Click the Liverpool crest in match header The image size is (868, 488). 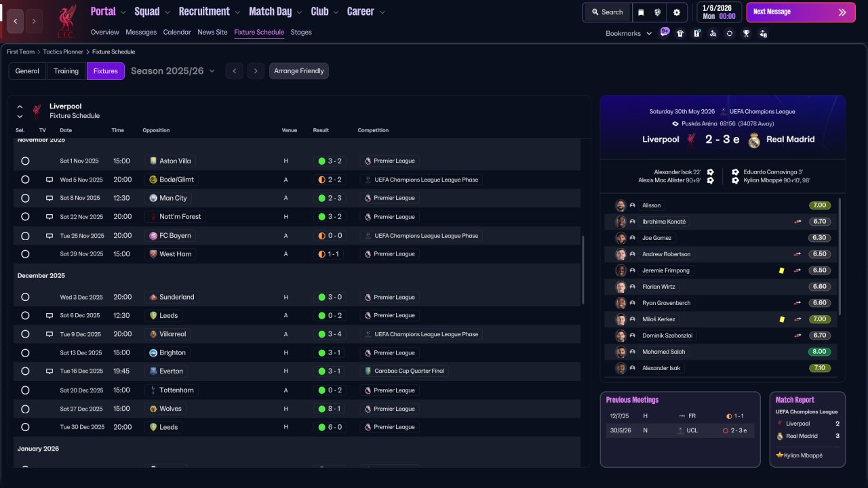pyautogui.click(x=691, y=140)
